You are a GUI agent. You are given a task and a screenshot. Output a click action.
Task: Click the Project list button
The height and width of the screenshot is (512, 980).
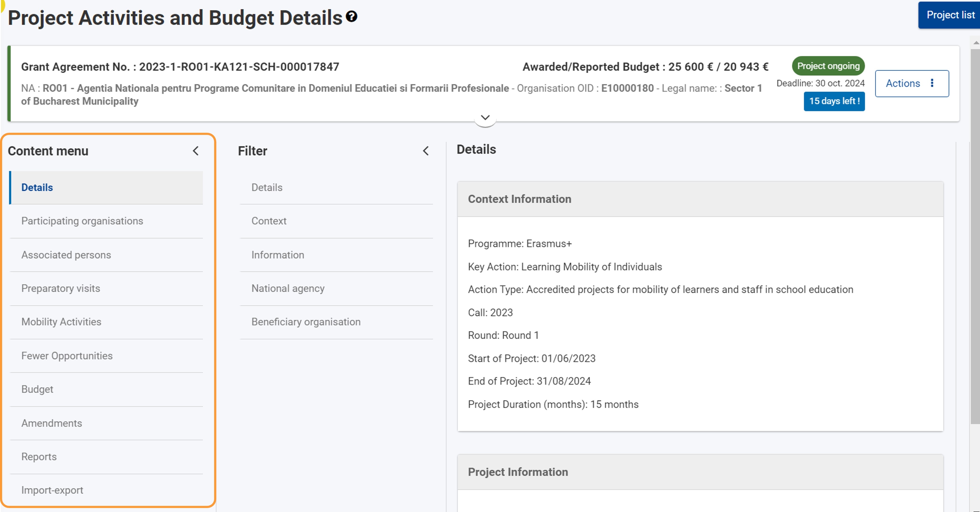tap(950, 15)
